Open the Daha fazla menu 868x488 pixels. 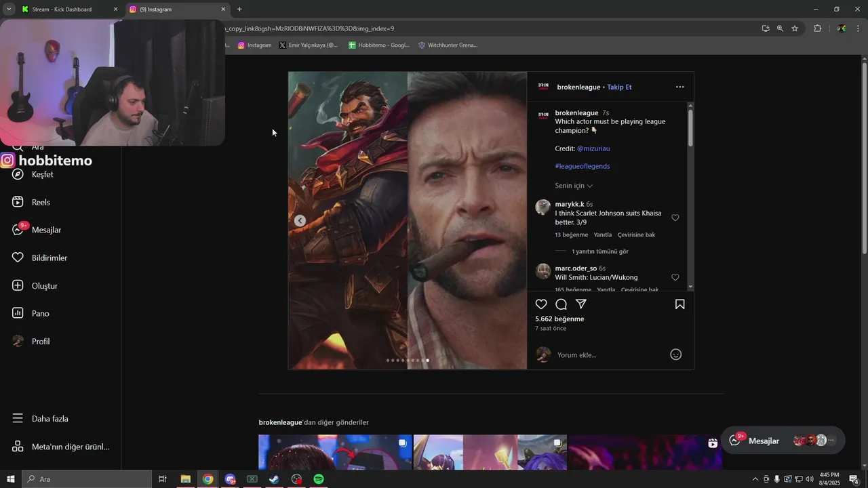(41, 418)
